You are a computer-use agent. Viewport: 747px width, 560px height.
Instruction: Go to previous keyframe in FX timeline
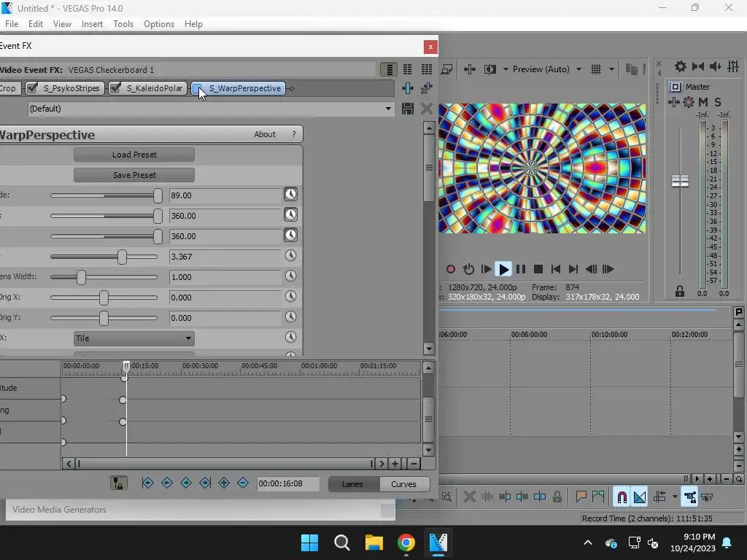(167, 483)
